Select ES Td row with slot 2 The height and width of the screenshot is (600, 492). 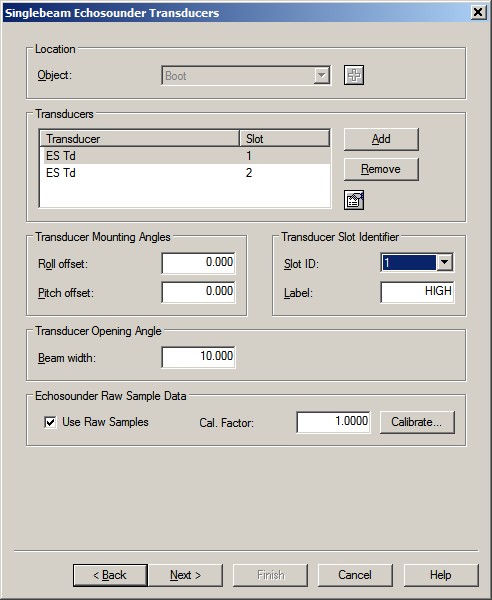tap(185, 173)
